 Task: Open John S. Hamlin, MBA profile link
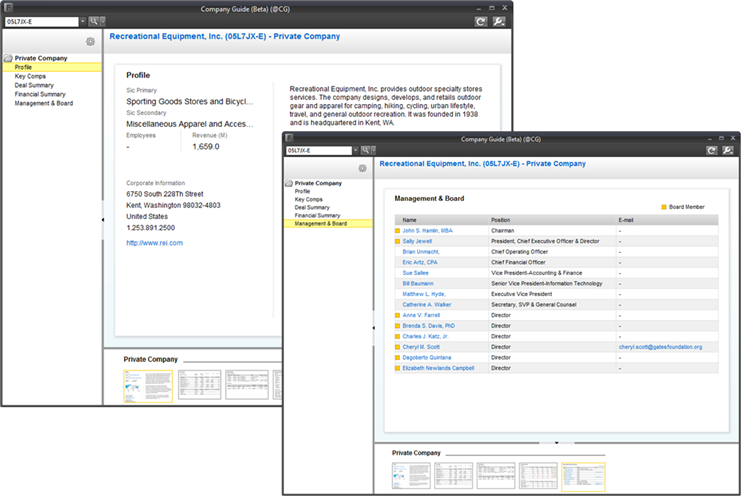click(427, 231)
